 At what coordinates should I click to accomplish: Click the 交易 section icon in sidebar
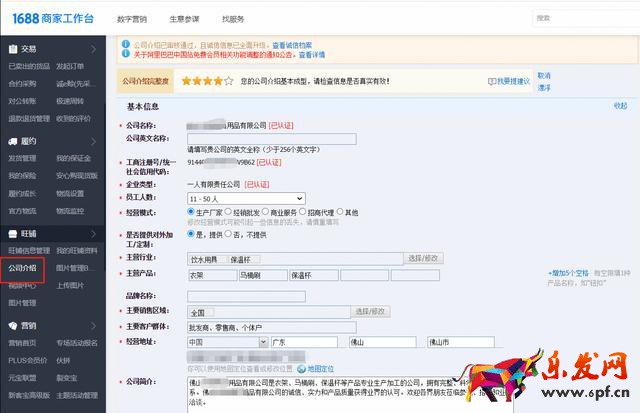tap(11, 48)
